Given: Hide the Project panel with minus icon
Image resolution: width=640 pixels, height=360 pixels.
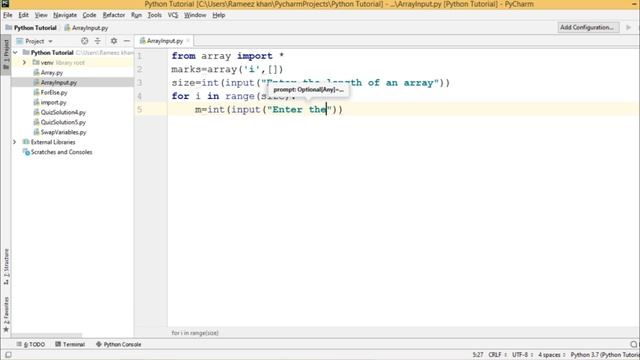Looking at the screenshot, I should [x=127, y=41].
